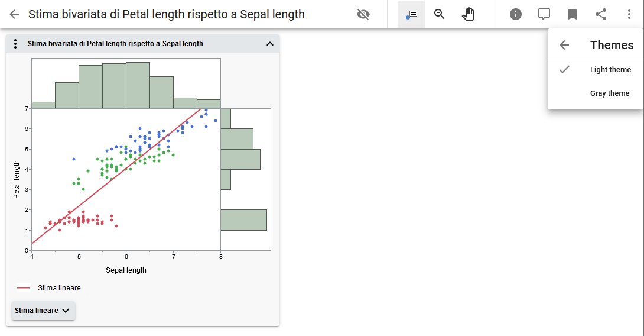
Task: Go back from the Themes menu
Action: (564, 45)
